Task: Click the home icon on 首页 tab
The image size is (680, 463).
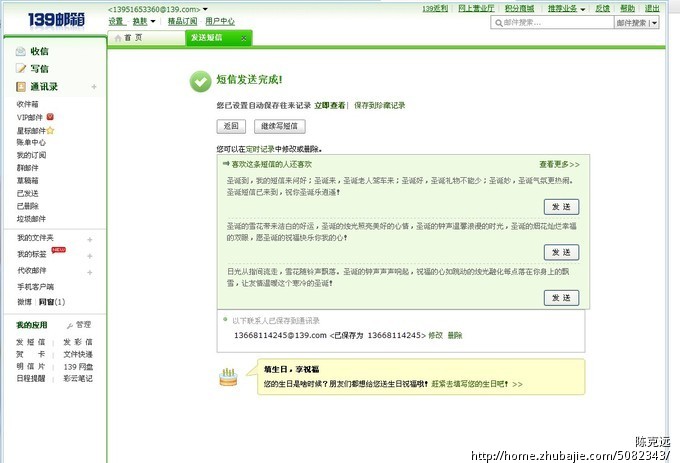Action: pos(118,38)
